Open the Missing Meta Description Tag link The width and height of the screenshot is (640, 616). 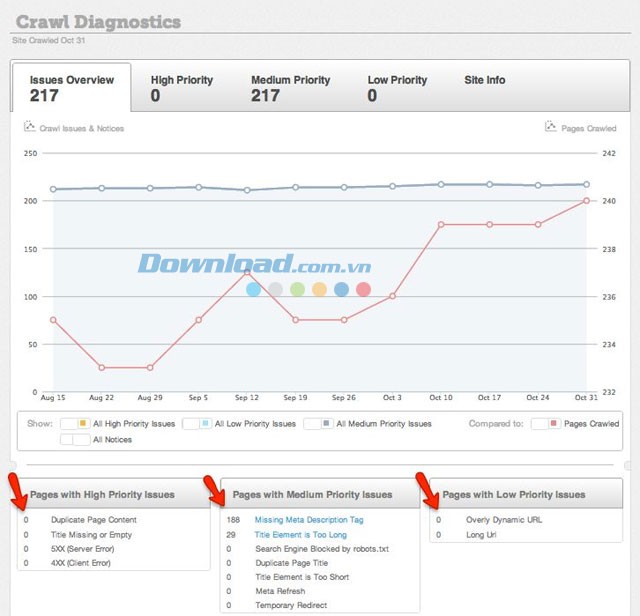(308, 520)
